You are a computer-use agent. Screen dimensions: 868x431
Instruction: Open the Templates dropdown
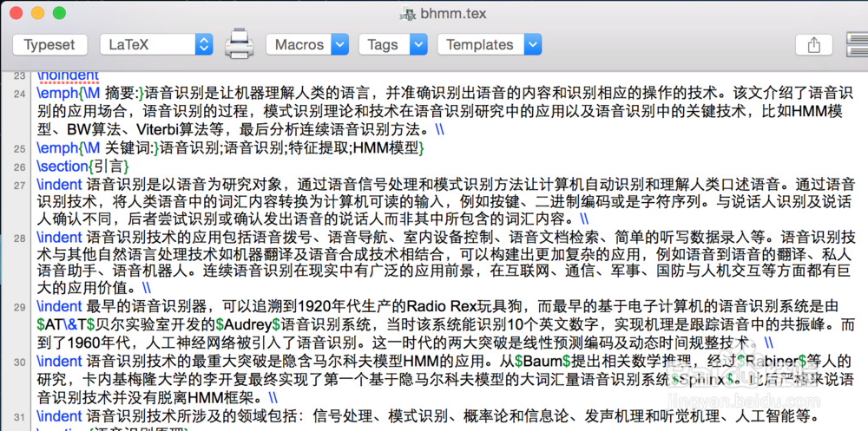pyautogui.click(x=490, y=45)
